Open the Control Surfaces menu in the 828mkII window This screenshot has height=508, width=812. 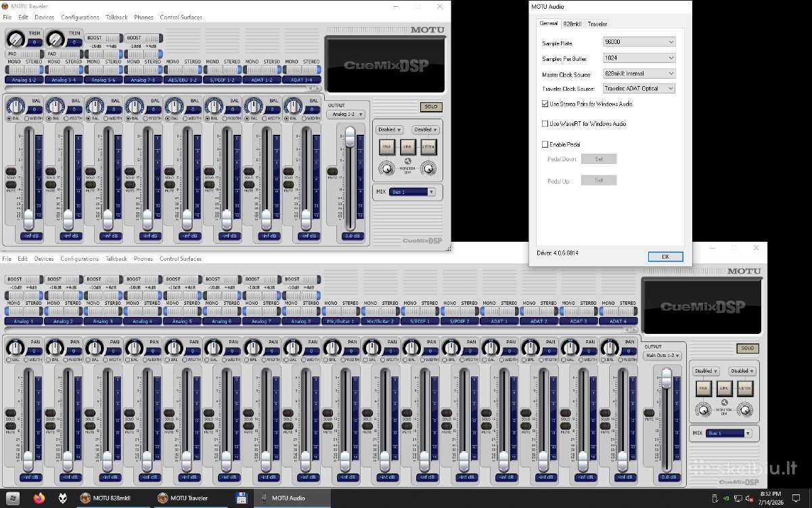pos(180,259)
